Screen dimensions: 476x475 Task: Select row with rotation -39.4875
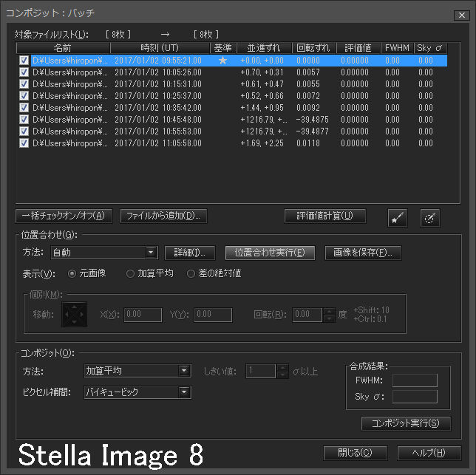pyautogui.click(x=231, y=120)
